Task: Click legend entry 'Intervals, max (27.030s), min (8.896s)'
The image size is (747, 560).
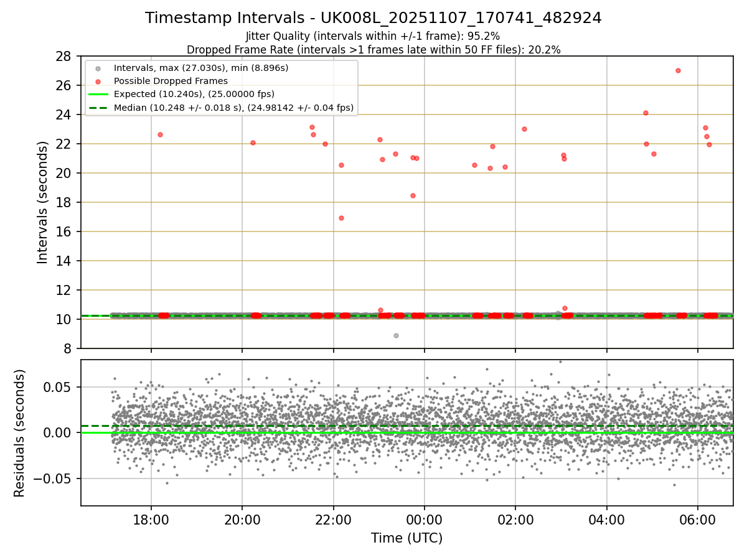Action: pyautogui.click(x=201, y=67)
